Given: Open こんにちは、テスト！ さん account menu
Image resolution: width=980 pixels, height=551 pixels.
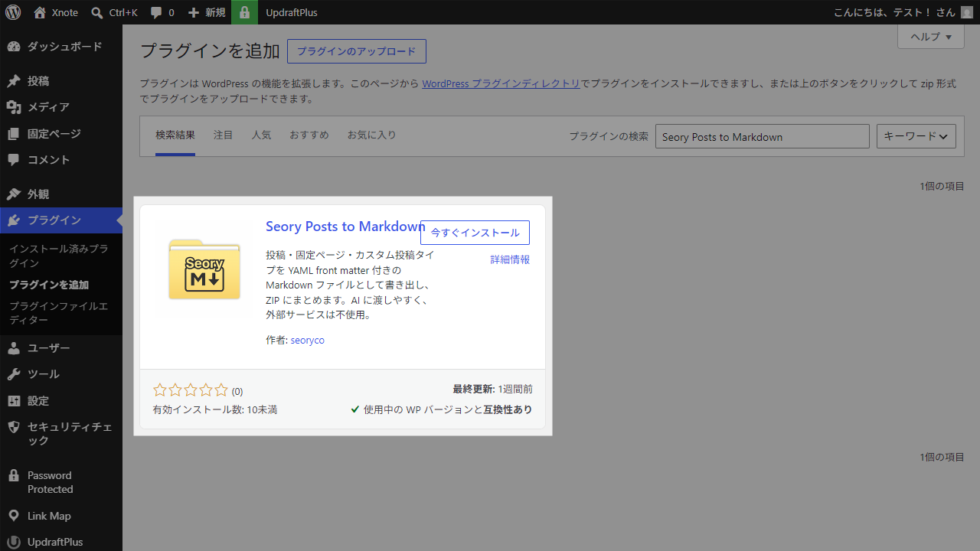Looking at the screenshot, I should [903, 12].
